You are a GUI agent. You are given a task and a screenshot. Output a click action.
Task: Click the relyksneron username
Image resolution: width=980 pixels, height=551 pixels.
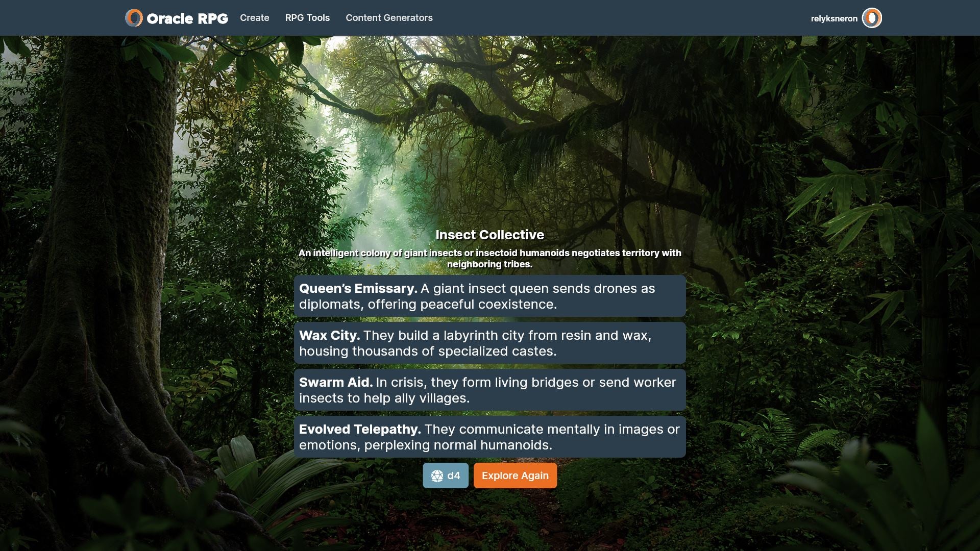click(834, 18)
